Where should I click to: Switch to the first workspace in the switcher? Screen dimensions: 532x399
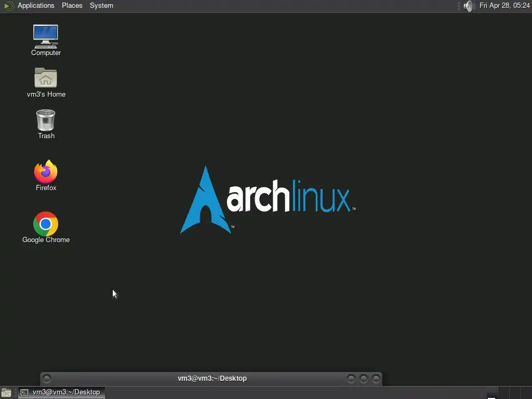tap(491, 393)
